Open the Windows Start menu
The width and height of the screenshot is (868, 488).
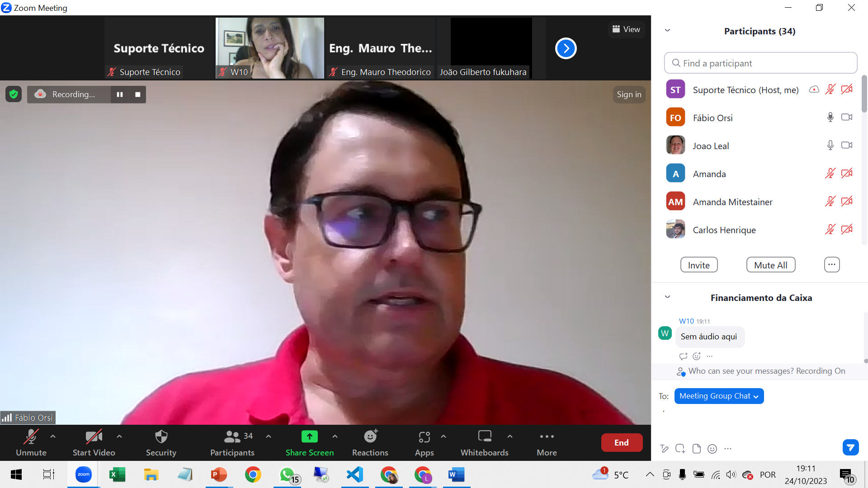(16, 474)
